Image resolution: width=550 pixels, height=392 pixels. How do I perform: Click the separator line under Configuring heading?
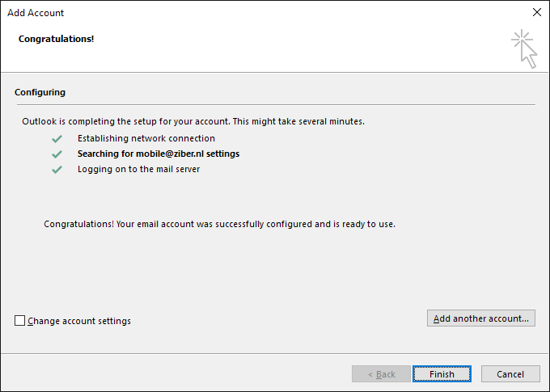tap(276, 104)
